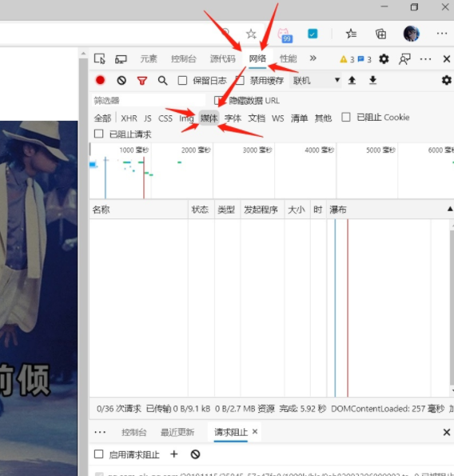
Task: Toggle device emulation icon
Action: coord(121,59)
